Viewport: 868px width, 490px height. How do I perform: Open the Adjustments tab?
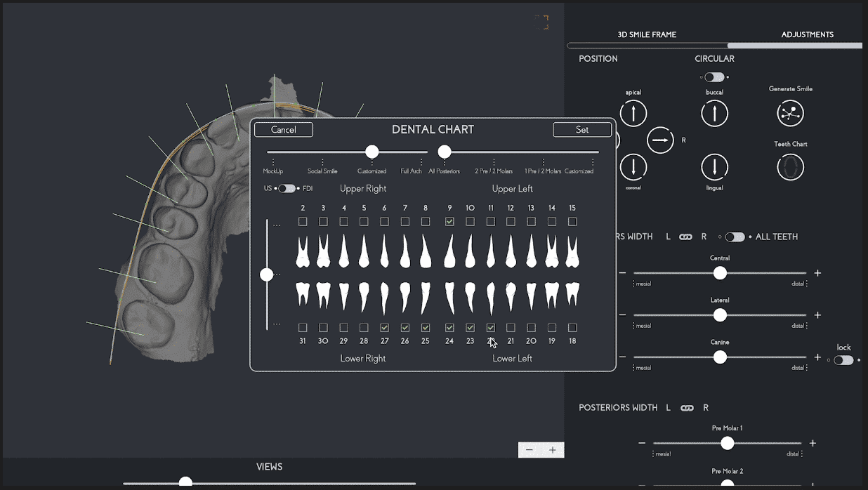tap(807, 34)
